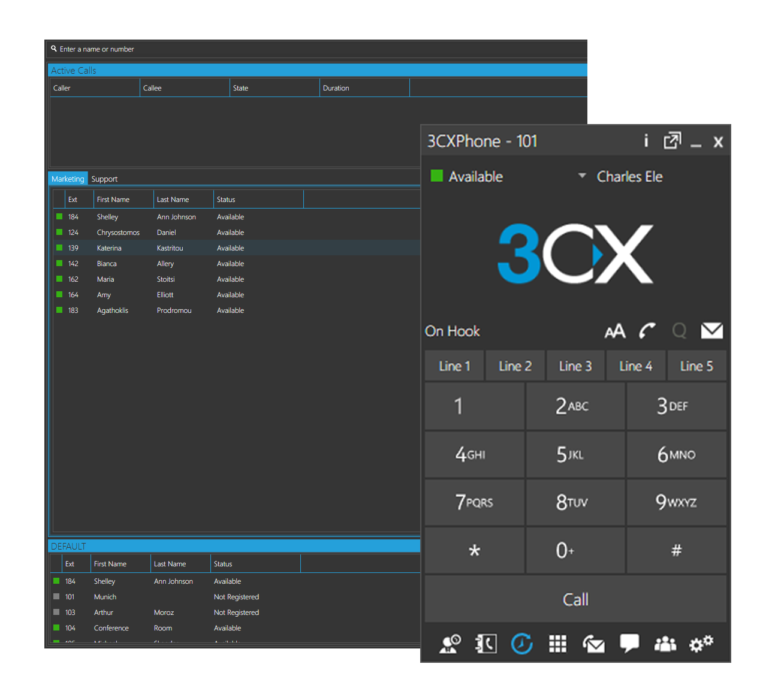Show the dialpad grid icon
Screen dimensions: 772x700
click(557, 644)
